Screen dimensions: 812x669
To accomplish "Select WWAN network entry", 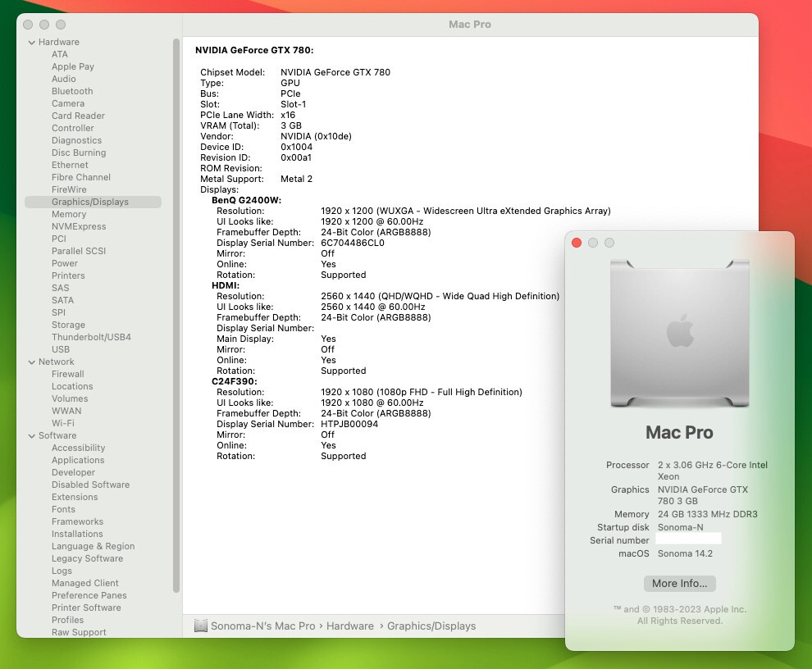I will [x=66, y=411].
